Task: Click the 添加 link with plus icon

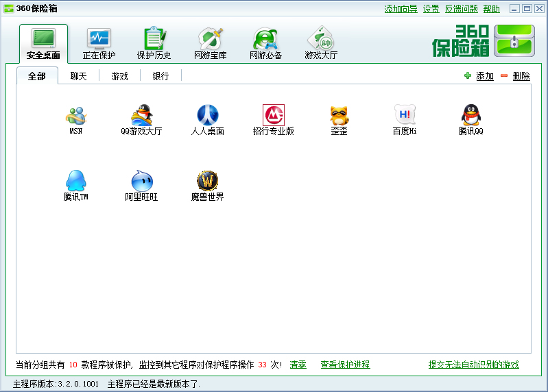Action: pos(479,76)
